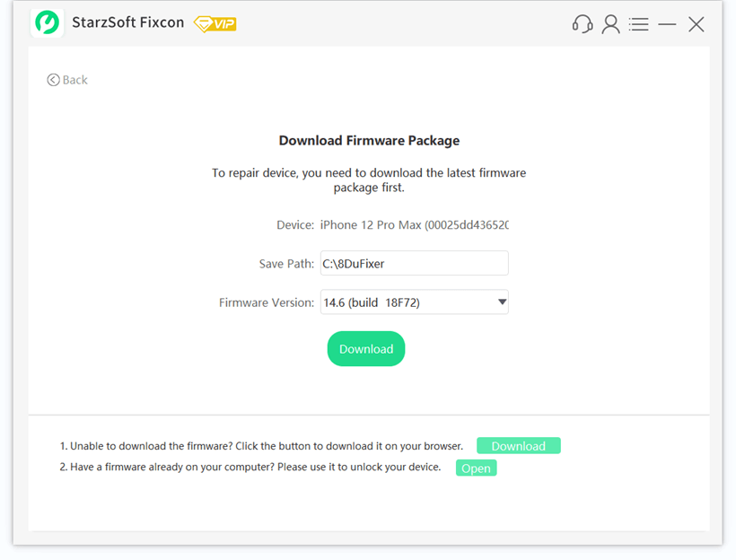Click Open to use existing firmware
736x560 pixels.
(476, 468)
